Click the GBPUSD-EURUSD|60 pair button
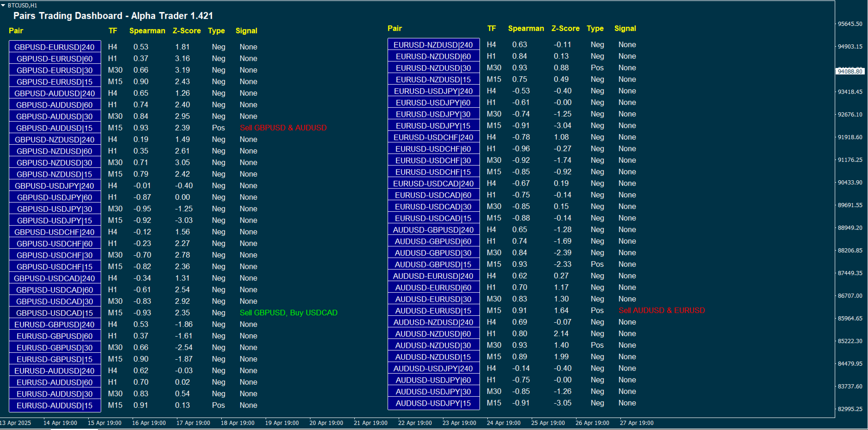Image resolution: width=868 pixels, height=430 pixels. point(55,59)
